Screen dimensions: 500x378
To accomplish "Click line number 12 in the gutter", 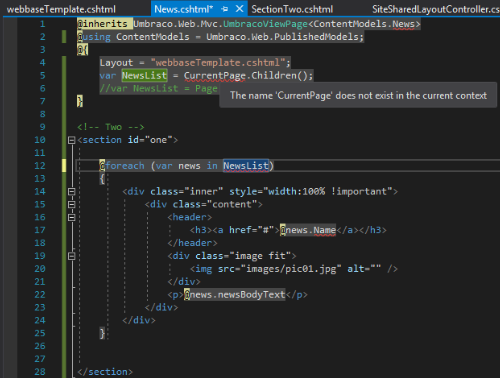I will 40,166.
